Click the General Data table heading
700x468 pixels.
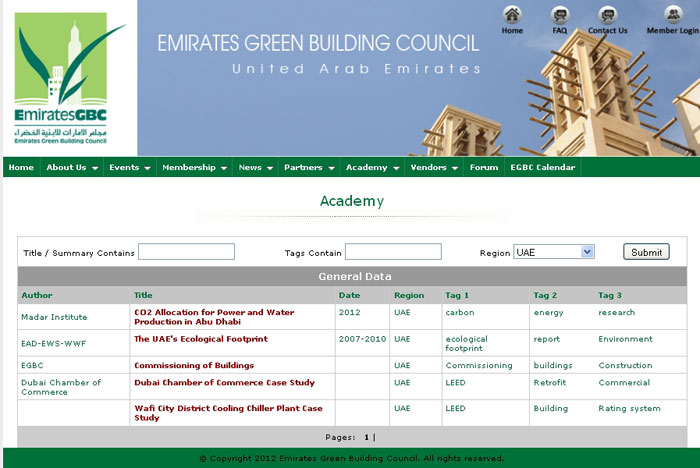point(354,276)
